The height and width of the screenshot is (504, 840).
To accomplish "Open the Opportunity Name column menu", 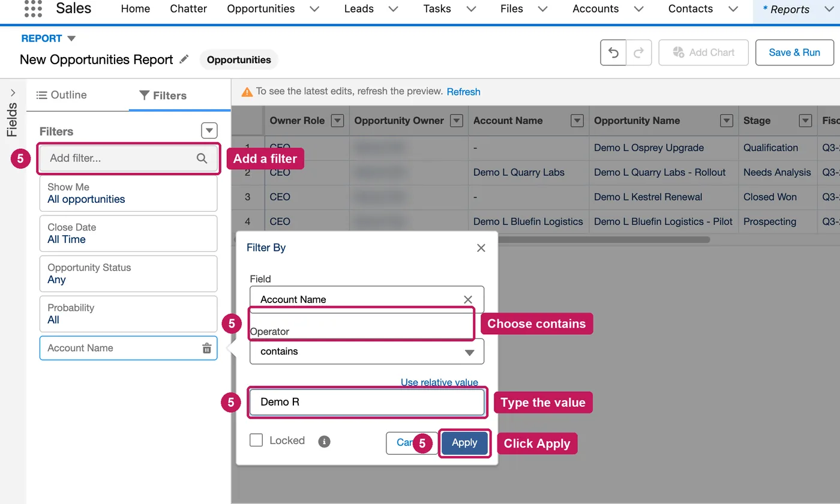I will tap(727, 121).
